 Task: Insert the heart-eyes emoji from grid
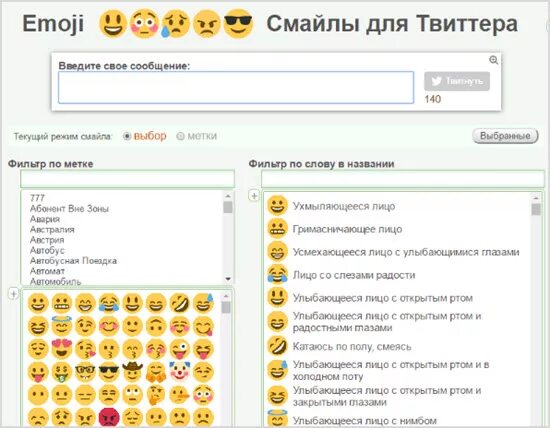(x=62, y=349)
